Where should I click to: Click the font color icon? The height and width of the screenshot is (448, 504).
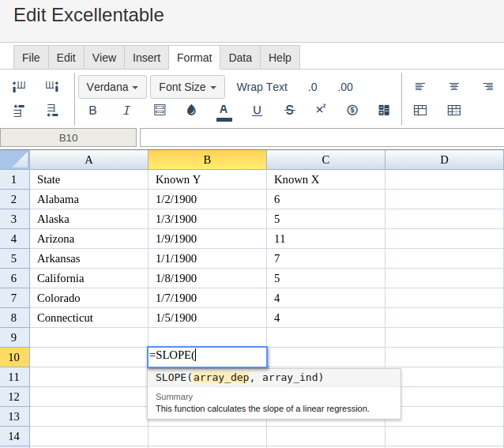pyautogui.click(x=224, y=111)
